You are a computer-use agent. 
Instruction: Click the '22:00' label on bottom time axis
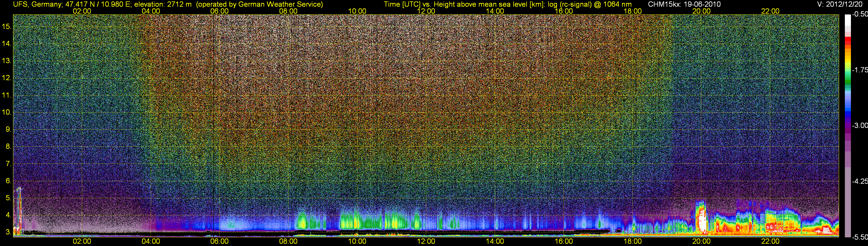pos(770,241)
